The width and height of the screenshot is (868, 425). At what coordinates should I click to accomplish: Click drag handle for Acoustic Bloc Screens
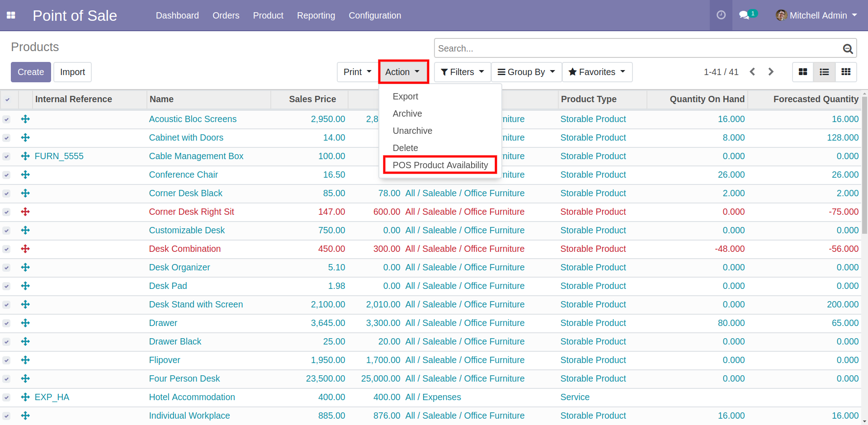[25, 119]
